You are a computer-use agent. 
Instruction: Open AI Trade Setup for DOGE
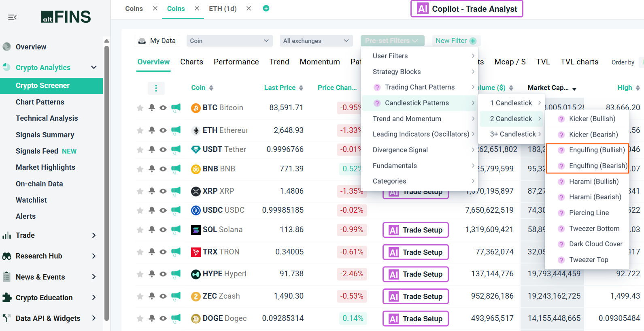point(416,319)
